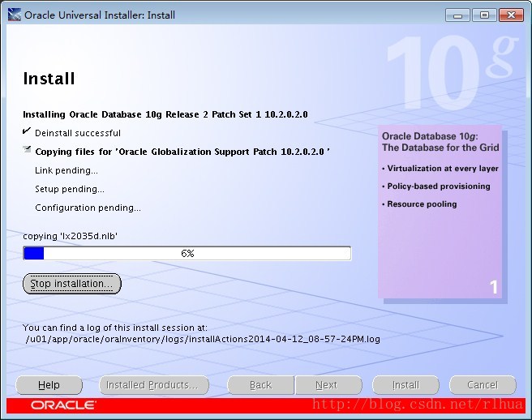
Task: Click the 'Link pending...' status line
Action: (66, 170)
